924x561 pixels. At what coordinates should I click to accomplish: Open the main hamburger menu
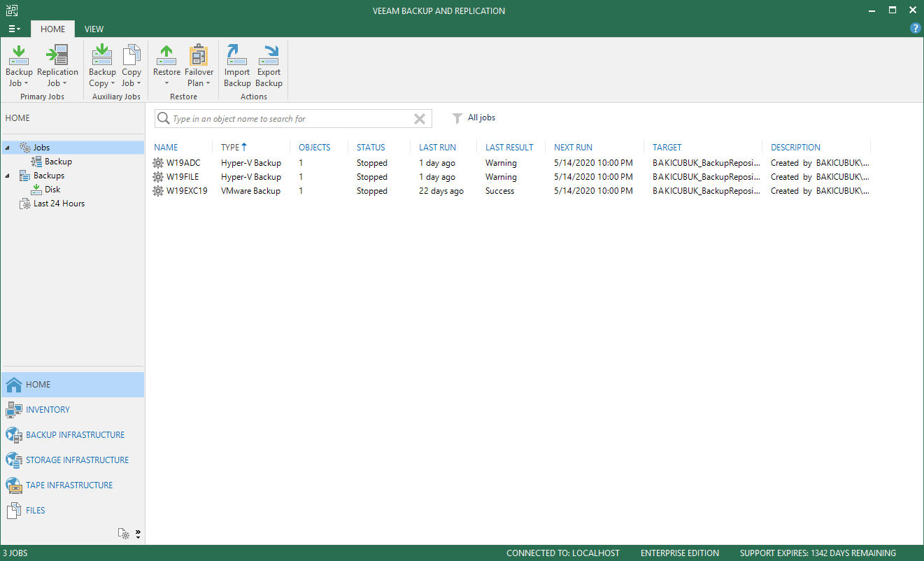[14, 29]
